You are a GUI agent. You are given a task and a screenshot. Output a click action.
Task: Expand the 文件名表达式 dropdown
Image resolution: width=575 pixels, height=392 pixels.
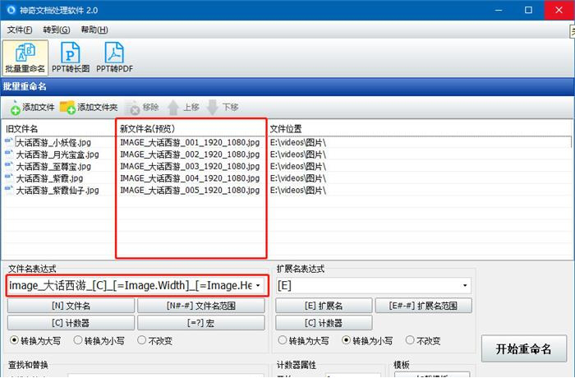click(x=259, y=286)
